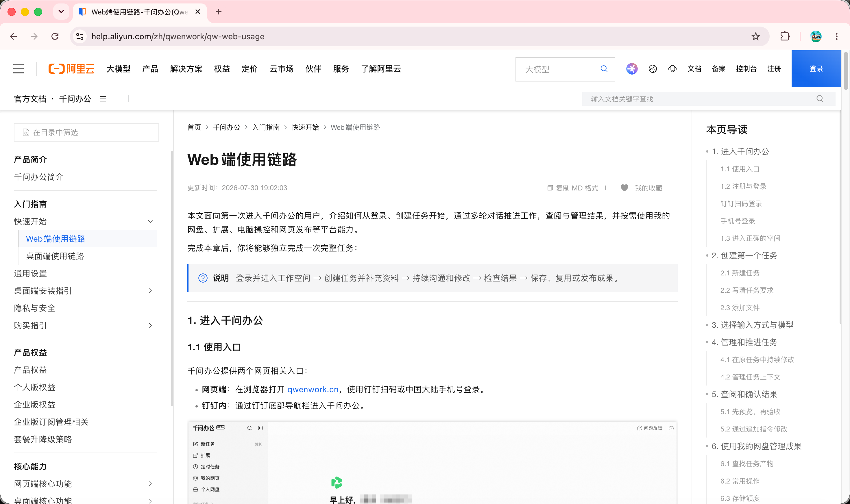Image resolution: width=850 pixels, height=504 pixels.
Task: Jump to 6. 使用我的网盘管理成果 in 本页导读
Action: pyautogui.click(x=757, y=446)
